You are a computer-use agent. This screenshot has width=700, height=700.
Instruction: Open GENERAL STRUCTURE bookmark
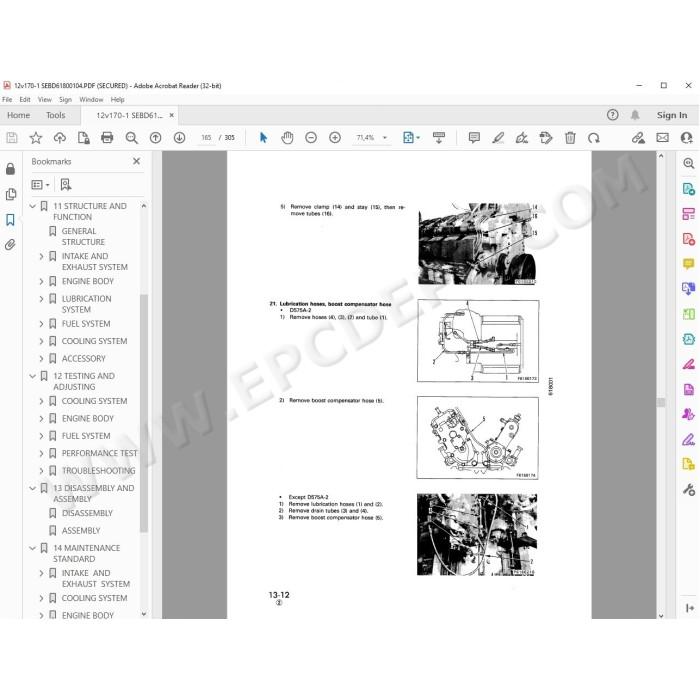coord(83,237)
